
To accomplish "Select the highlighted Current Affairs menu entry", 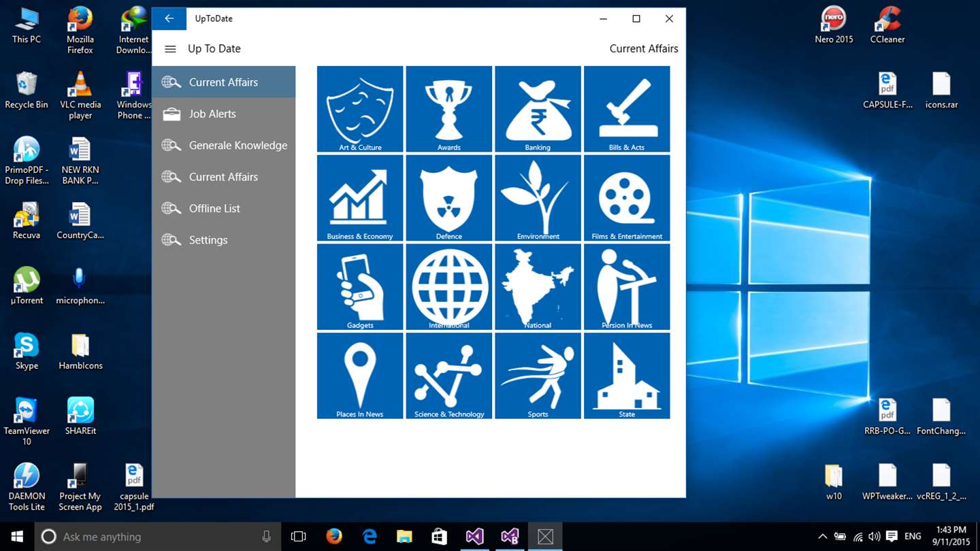I will point(224,82).
